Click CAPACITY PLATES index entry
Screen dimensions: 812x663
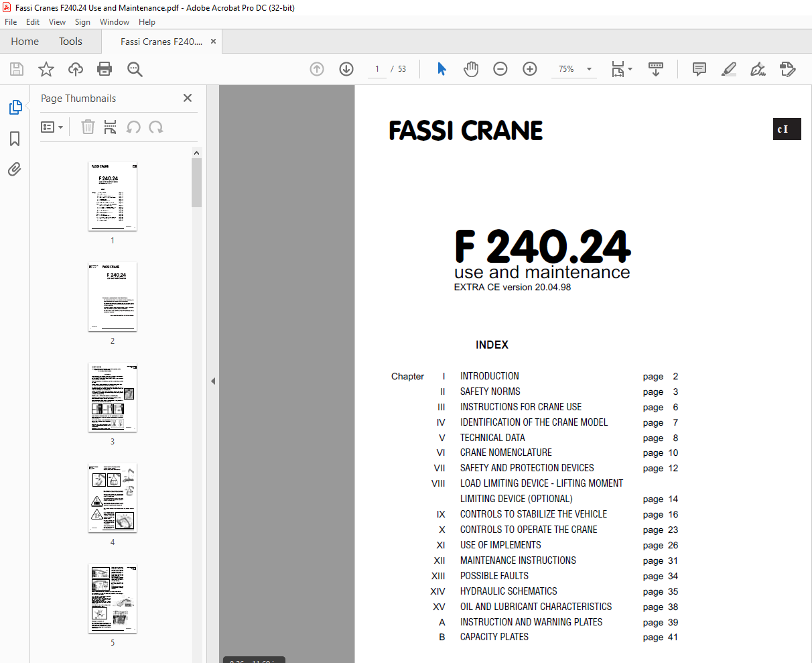coord(494,637)
